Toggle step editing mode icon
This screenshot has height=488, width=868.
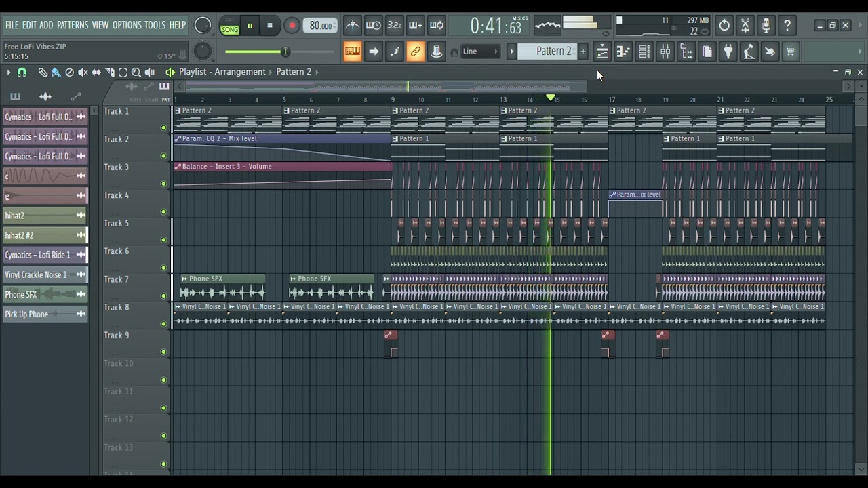[395, 52]
